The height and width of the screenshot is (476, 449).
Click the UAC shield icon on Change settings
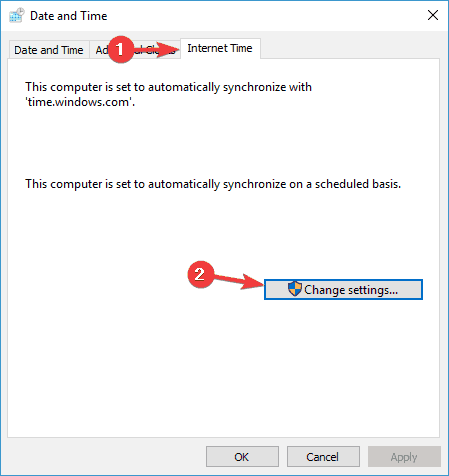pos(295,289)
